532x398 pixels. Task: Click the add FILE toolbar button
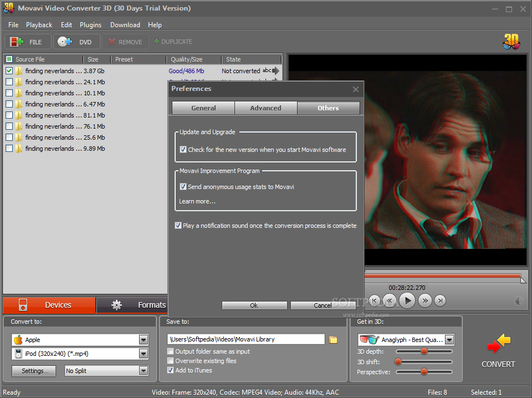(x=28, y=42)
